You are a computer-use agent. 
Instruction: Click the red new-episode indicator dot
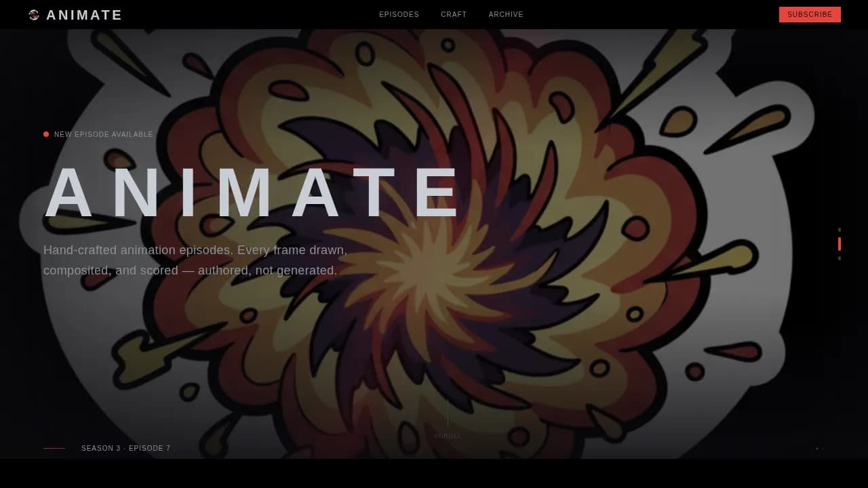46,134
